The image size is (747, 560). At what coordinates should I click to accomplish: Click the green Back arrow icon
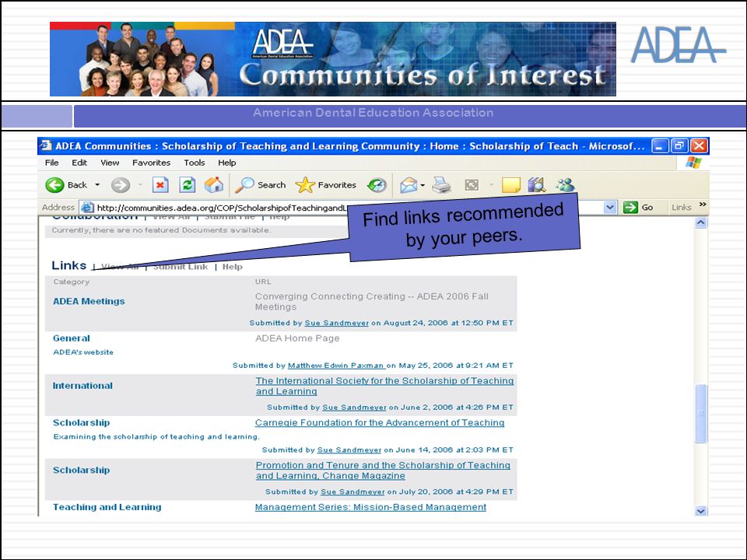coord(54,185)
